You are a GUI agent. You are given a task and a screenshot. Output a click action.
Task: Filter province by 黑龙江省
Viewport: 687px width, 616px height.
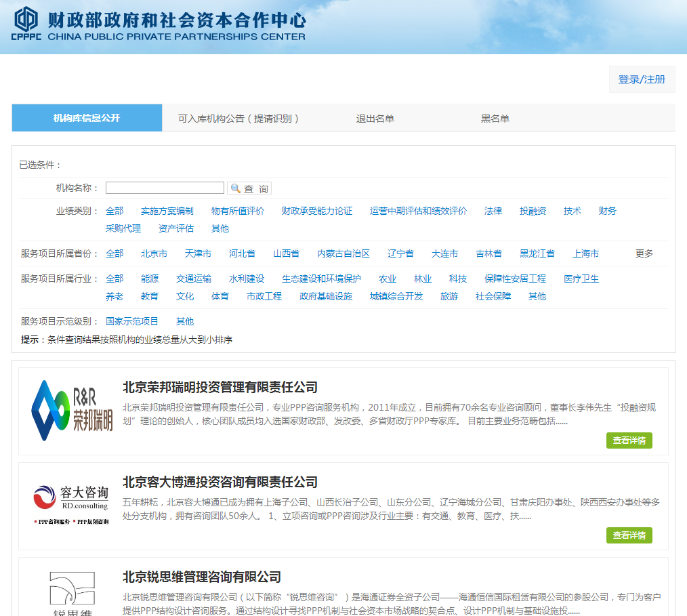click(537, 253)
